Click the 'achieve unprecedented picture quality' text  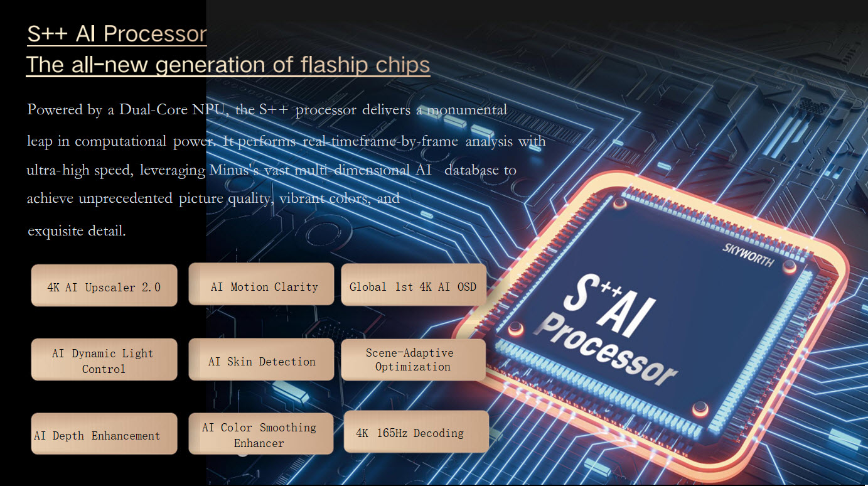coord(151,198)
